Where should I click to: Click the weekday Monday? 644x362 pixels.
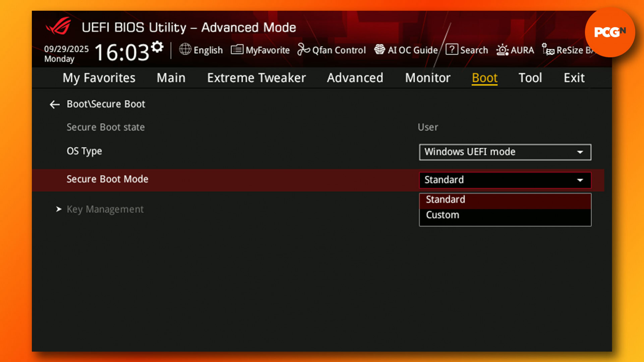[x=59, y=59]
